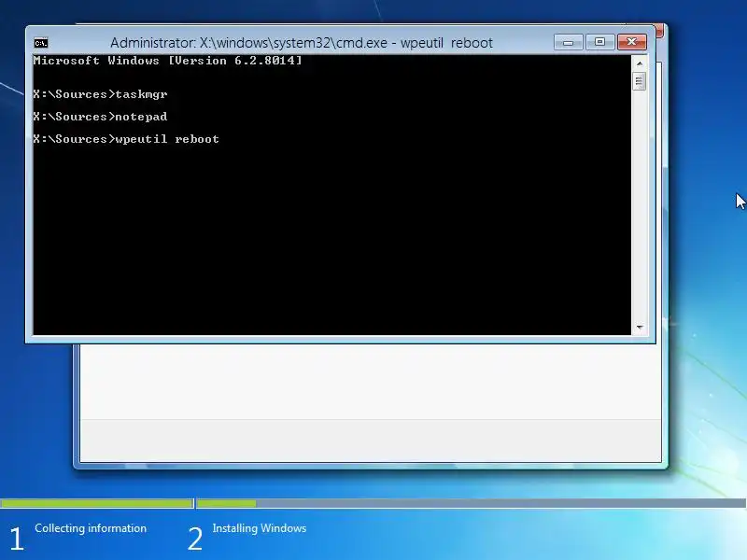Click the first setup progress bar segment
The height and width of the screenshot is (560, 747).
97,503
